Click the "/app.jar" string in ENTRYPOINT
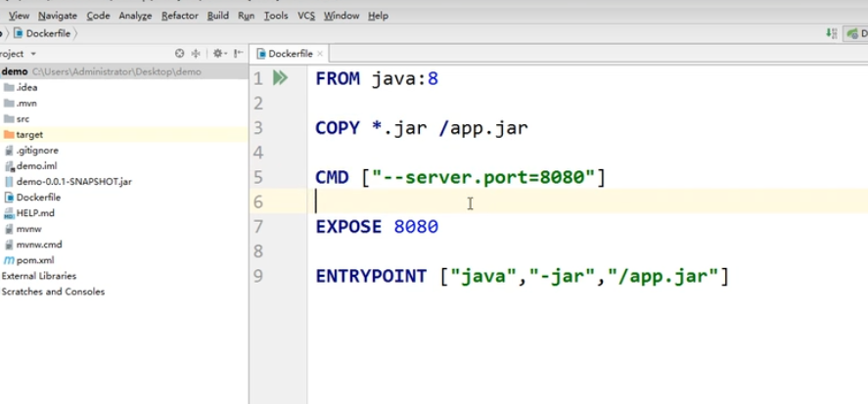 (x=662, y=276)
